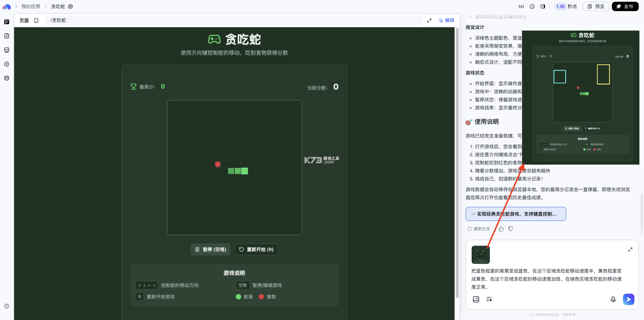The width and height of the screenshot is (644, 320).
Task: Toggle mobile device view icon beside 页面
Action: (36, 20)
